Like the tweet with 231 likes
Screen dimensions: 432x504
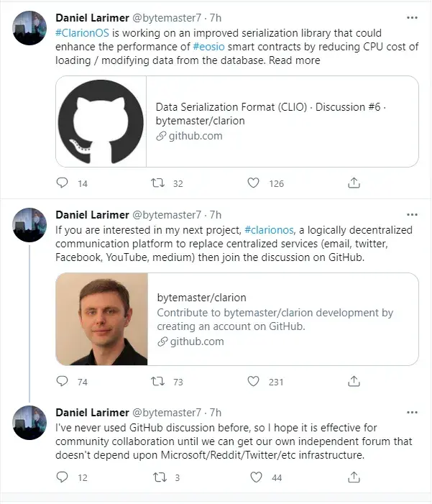point(253,382)
